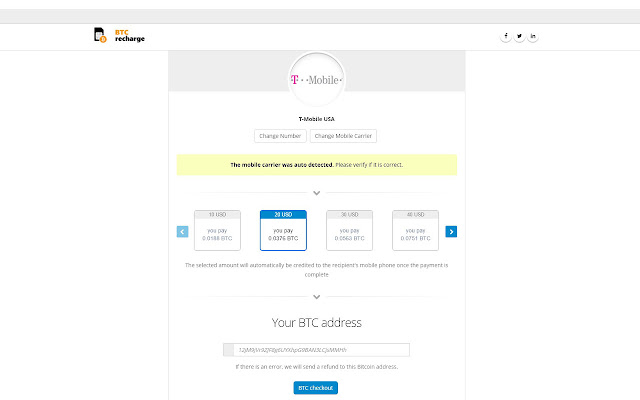
Task: Focus the BTC address input field
Action: point(316,350)
